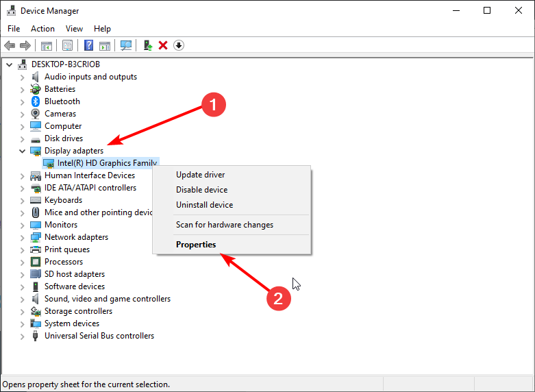Expand the System devices category
This screenshot has width=535, height=392.
click(x=23, y=324)
